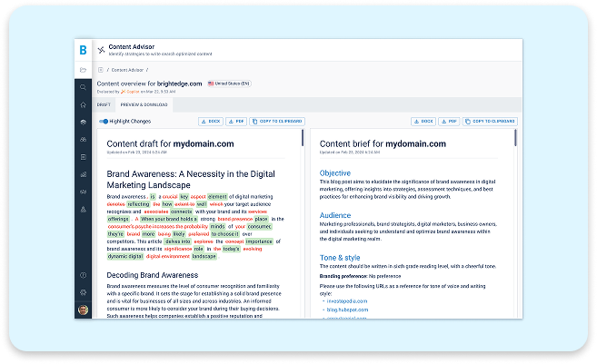Viewport: 597px width, 364px height.
Task: Click the 'Branding preference: No preference' line
Action: pyautogui.click(x=360, y=276)
